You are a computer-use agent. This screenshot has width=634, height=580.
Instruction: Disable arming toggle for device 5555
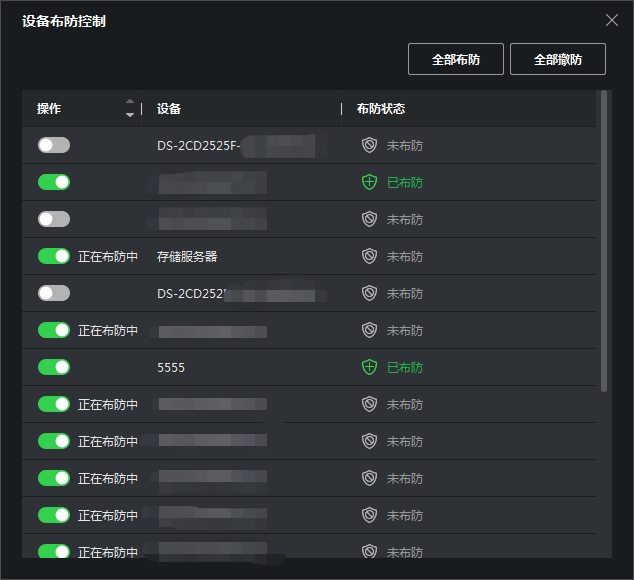point(54,367)
